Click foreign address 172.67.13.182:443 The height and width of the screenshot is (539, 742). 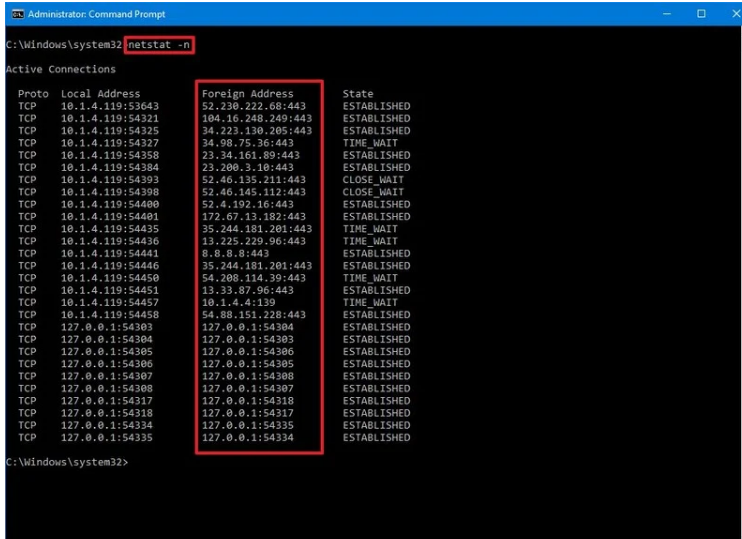(x=254, y=217)
